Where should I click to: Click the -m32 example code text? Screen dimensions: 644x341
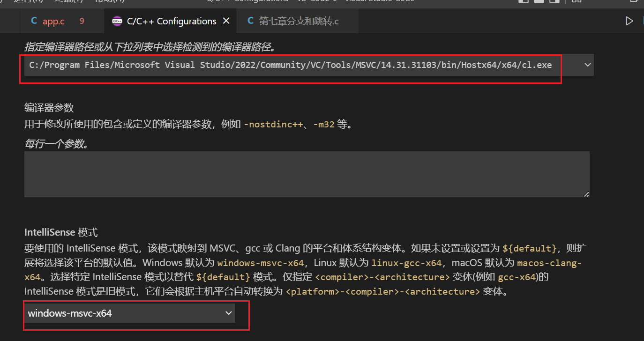pos(324,125)
